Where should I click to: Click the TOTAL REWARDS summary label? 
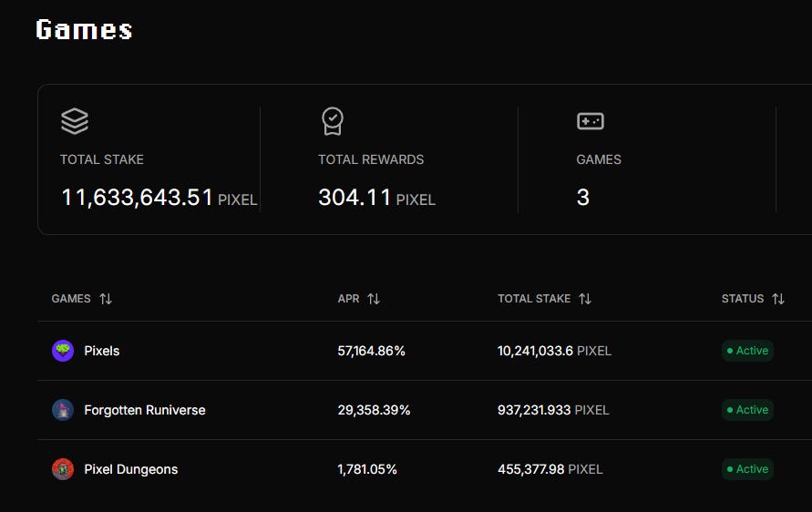point(371,159)
